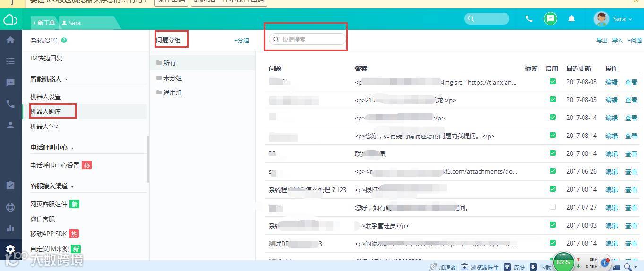Open the phone call center sidebar icon

click(10, 104)
